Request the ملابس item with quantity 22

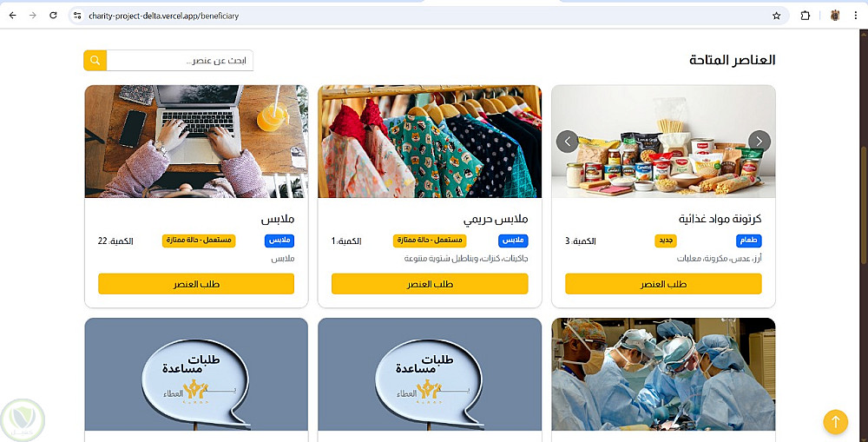point(196,284)
